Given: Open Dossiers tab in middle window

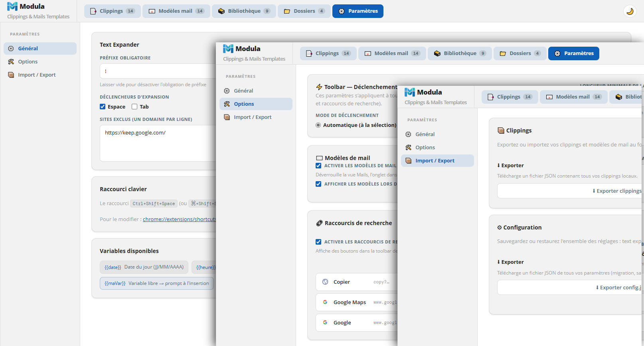Looking at the screenshot, I should click(520, 53).
